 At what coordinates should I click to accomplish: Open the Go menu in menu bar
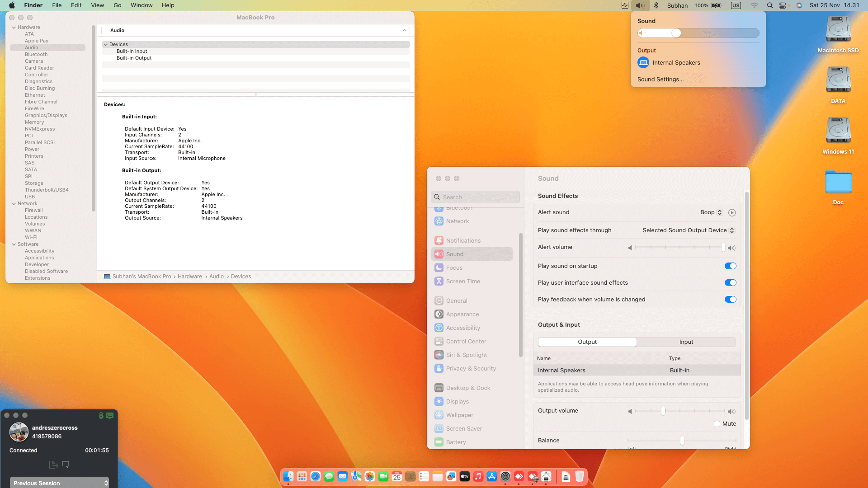pyautogui.click(x=118, y=5)
